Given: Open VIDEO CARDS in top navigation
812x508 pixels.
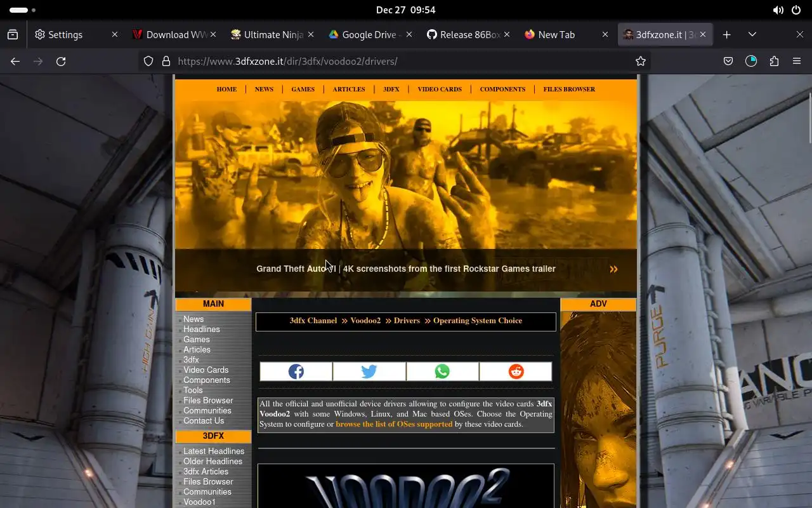Looking at the screenshot, I should coord(440,90).
